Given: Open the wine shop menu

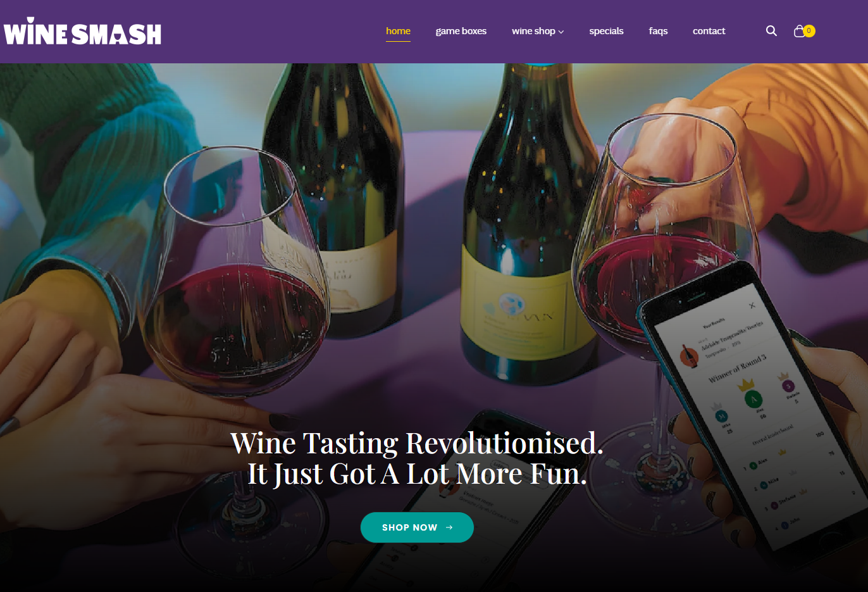Looking at the screenshot, I should tap(538, 31).
